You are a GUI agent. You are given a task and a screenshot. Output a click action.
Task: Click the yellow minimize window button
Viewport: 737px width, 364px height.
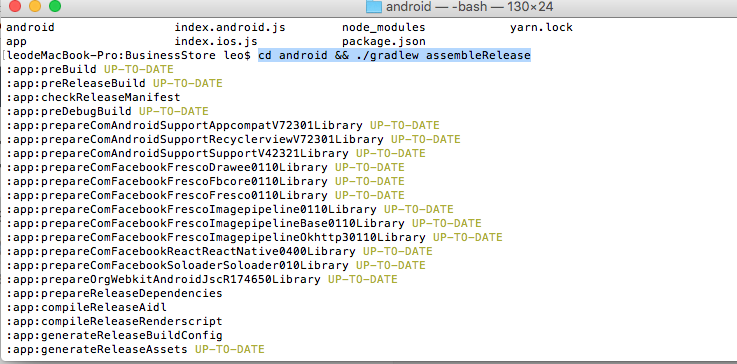coord(35,6)
